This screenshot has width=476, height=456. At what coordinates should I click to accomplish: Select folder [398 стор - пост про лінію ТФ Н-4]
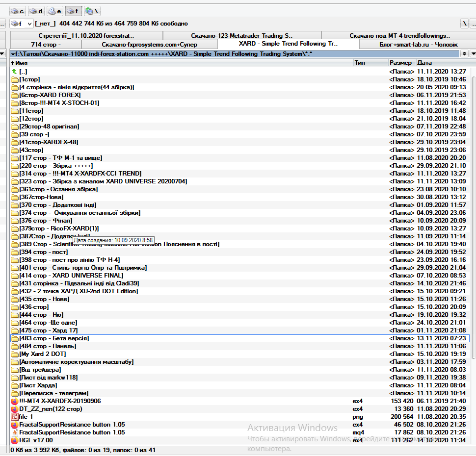[x=240, y=260]
